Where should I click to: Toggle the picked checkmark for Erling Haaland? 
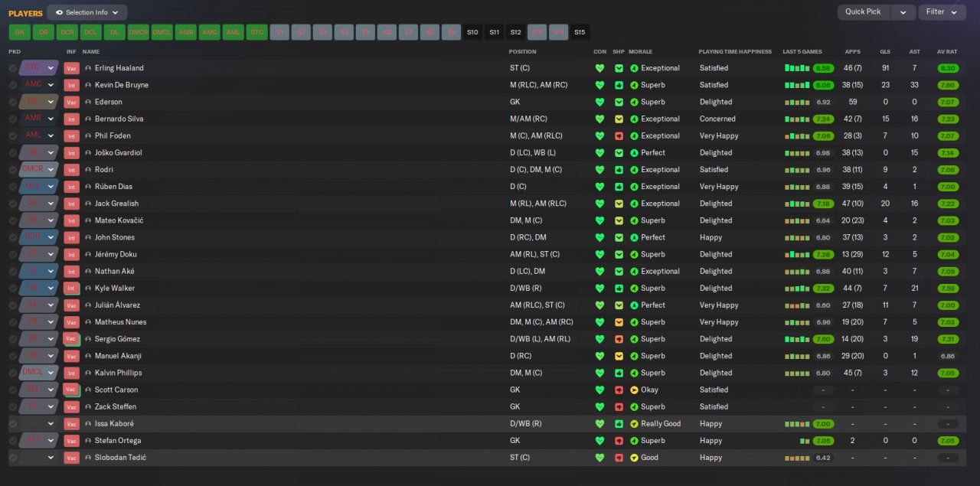(13, 68)
